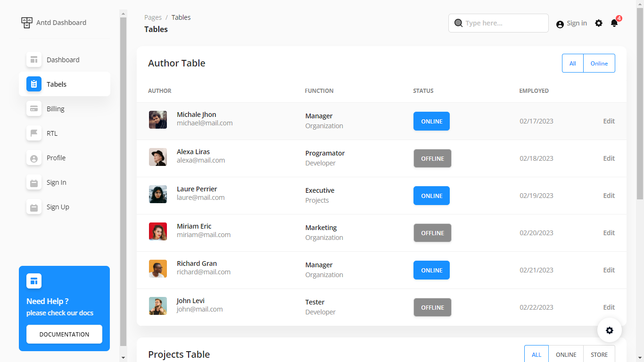Click the FUNCTION column header
This screenshot has height=362, width=644.
click(x=319, y=90)
